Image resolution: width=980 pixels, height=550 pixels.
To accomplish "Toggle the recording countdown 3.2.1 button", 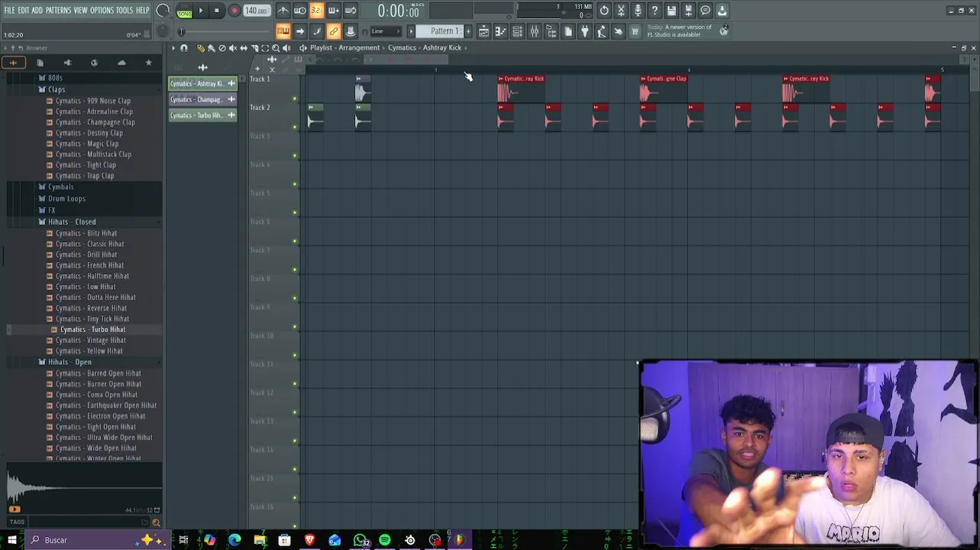I will pos(316,11).
